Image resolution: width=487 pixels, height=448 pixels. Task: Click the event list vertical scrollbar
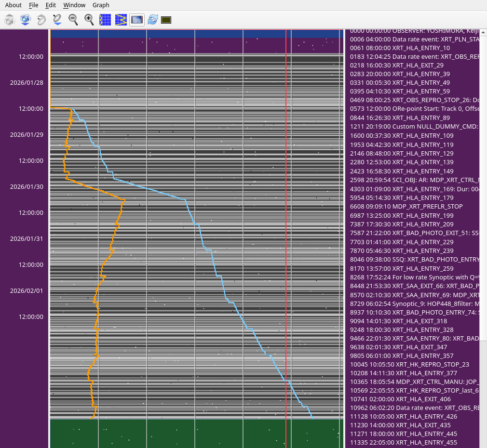pyautogui.click(x=483, y=193)
